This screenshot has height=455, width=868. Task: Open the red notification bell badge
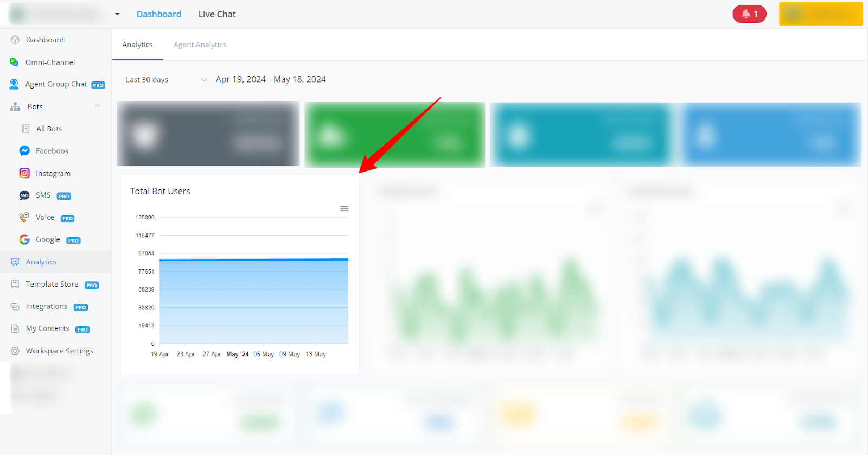coord(749,14)
